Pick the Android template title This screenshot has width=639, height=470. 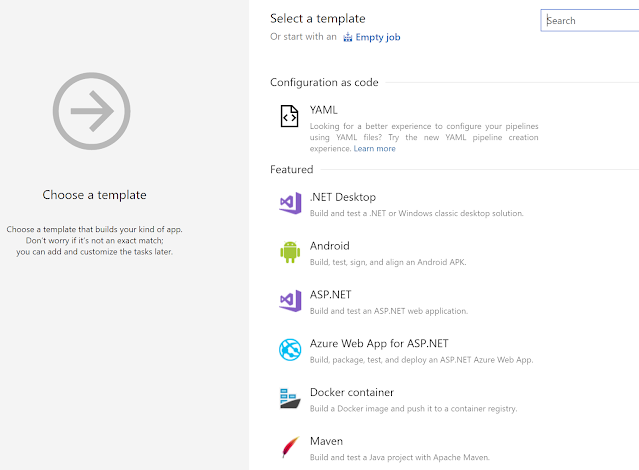pos(329,246)
